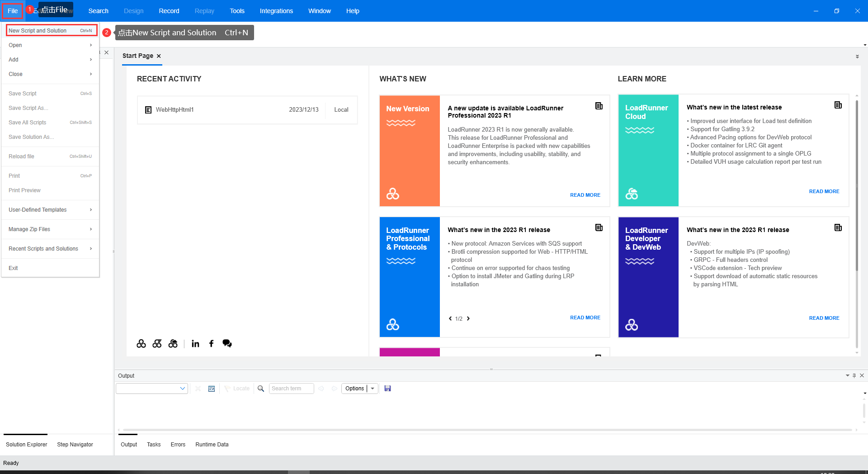The image size is (868, 474).
Task: Go to previous page of the 1/2 pager
Action: point(450,318)
